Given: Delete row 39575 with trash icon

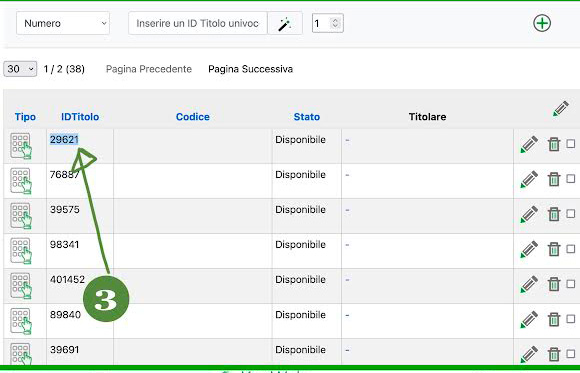Looking at the screenshot, I should click(554, 214).
